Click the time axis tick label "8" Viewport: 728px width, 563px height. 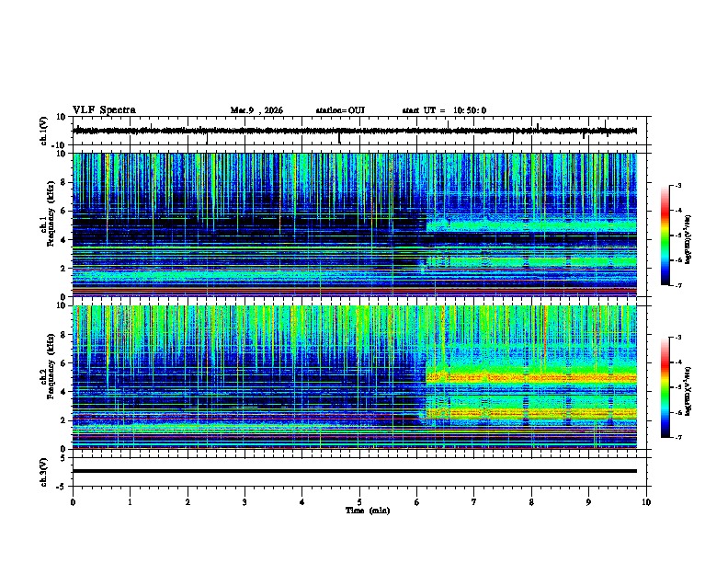pyautogui.click(x=531, y=502)
